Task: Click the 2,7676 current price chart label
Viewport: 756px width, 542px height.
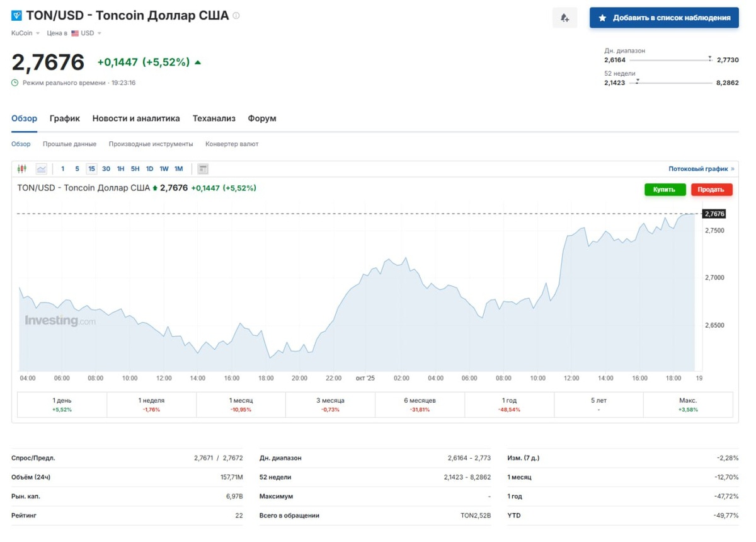Action: (x=714, y=214)
